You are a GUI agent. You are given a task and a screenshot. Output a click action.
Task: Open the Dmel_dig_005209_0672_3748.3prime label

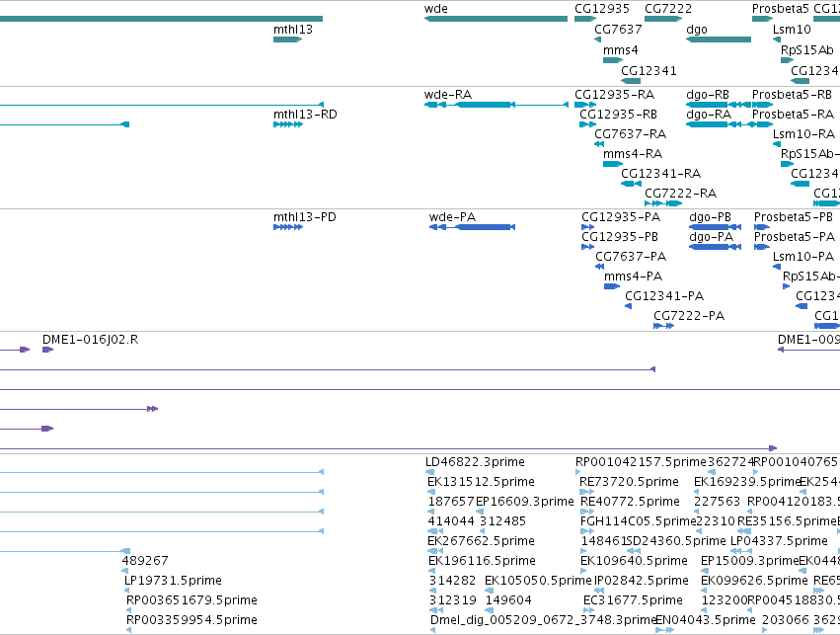point(543,620)
